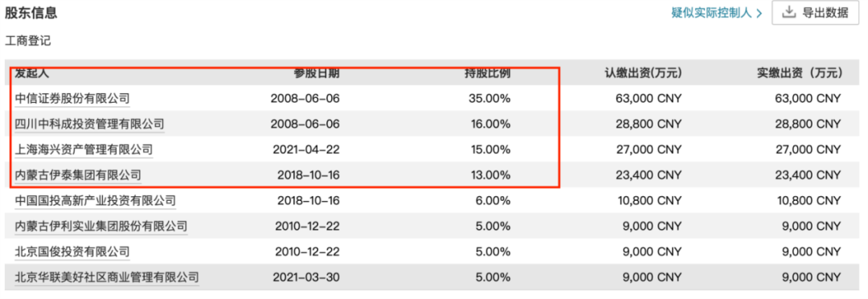Expand the chevron next to 疑似实际控制人
Screen dimensions: 868x299
pos(758,14)
